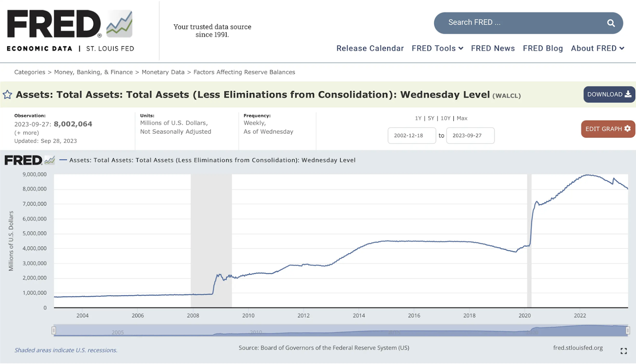636x364 pixels.
Task: Open the Monetary Data breadcrumb
Action: pos(163,72)
